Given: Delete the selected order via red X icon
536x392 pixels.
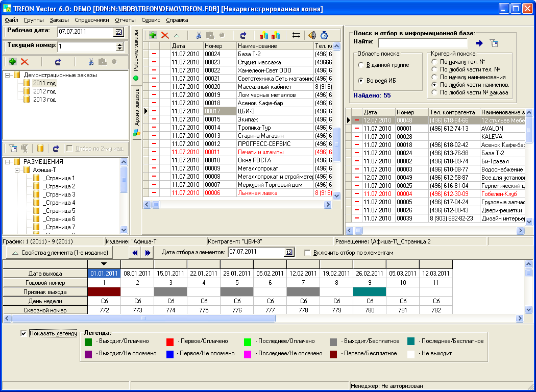Looking at the screenshot, I should point(165,35).
